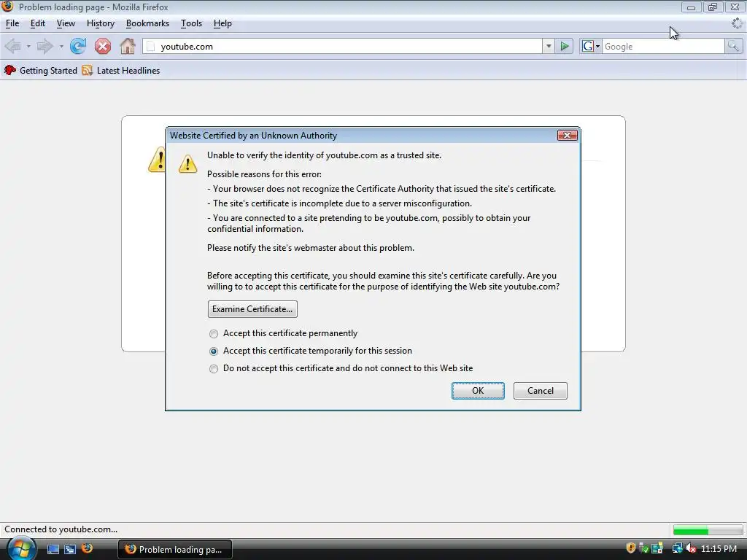Open the address bar history dropdown
747x560 pixels.
[549, 46]
